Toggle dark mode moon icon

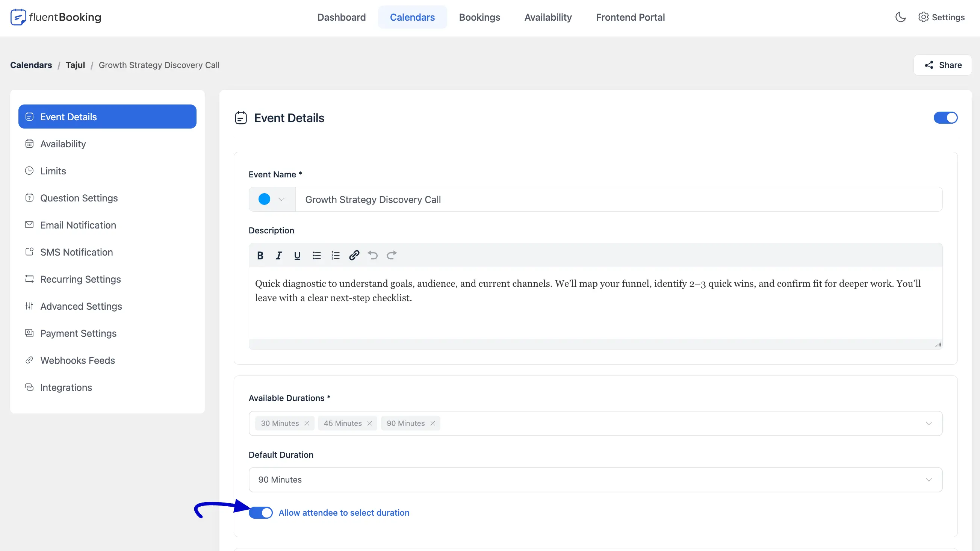[x=900, y=17]
